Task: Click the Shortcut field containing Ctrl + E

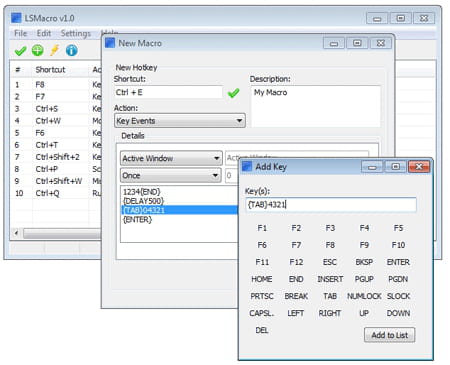Action: pyautogui.click(x=168, y=92)
